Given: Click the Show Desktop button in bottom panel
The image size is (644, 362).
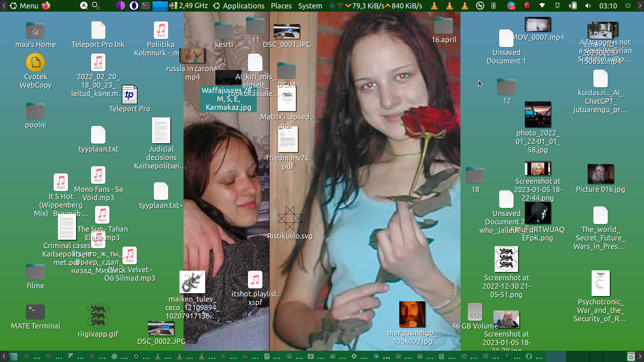Looking at the screenshot, I should tap(13, 356).
